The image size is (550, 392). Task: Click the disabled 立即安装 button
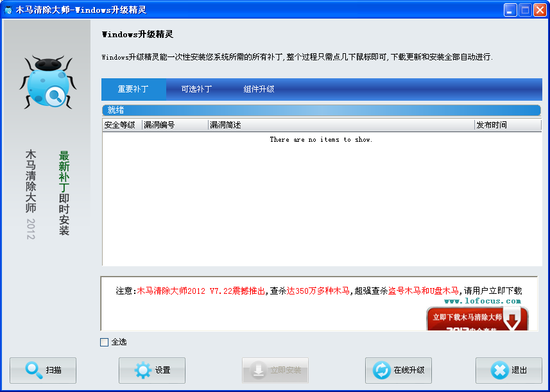[x=275, y=370]
